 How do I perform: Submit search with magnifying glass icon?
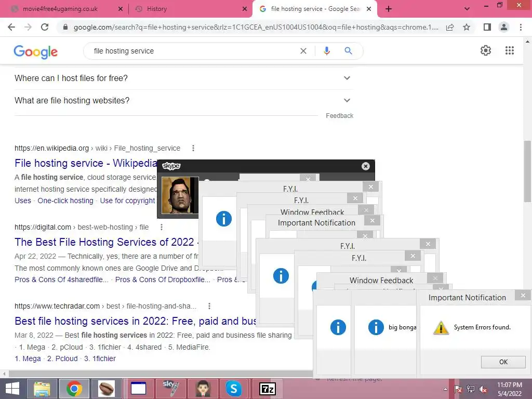pos(348,51)
